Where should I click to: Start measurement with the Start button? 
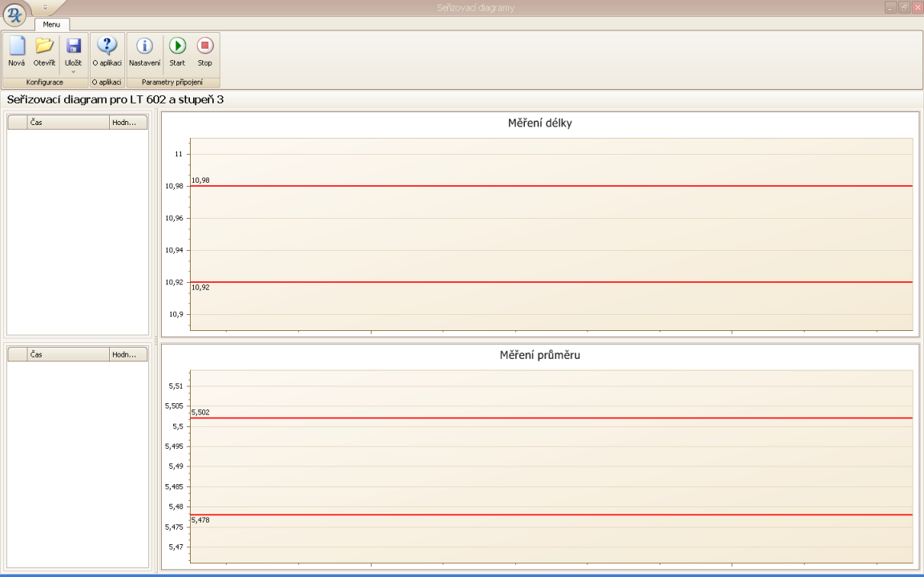(177, 52)
